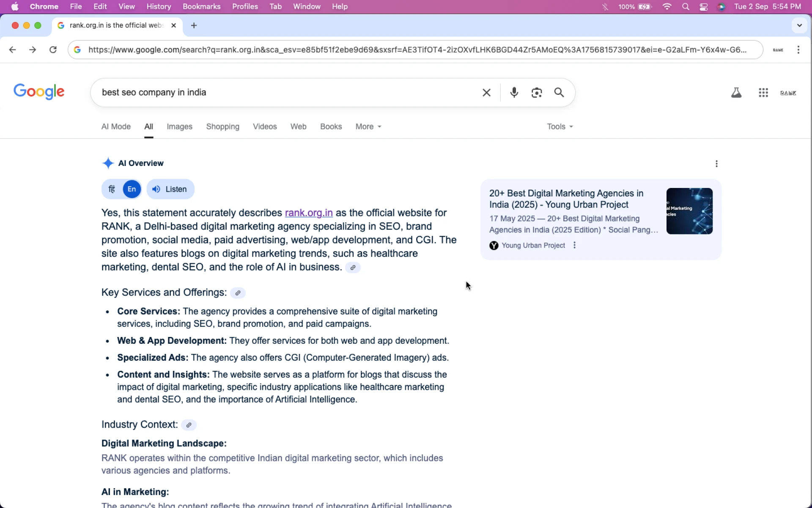Open the Google apps grid
This screenshot has height=508, width=812.
point(763,93)
